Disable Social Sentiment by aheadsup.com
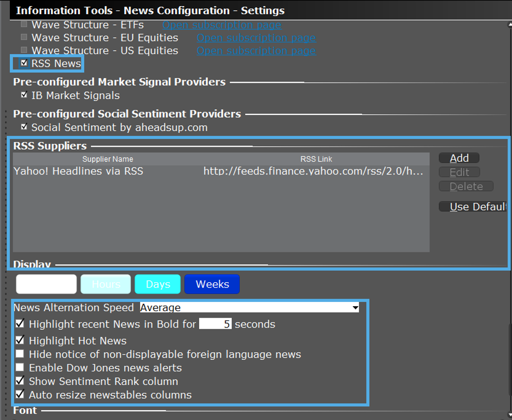This screenshot has width=512, height=420. (24, 127)
